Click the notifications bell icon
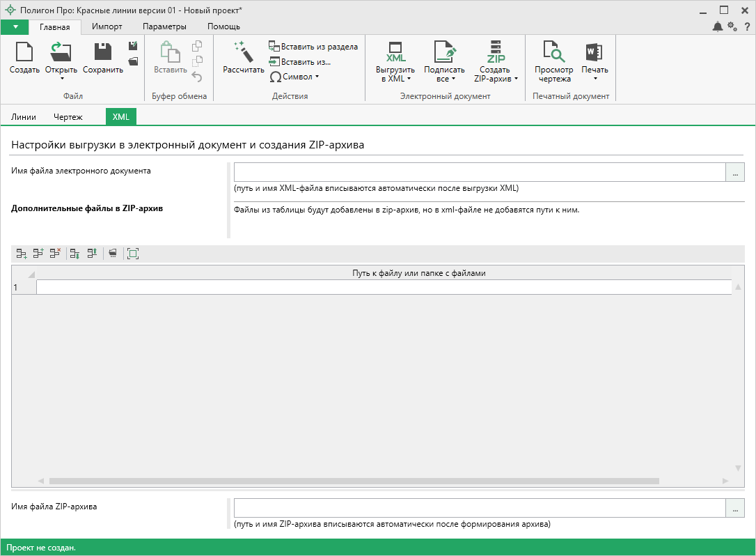 click(717, 26)
